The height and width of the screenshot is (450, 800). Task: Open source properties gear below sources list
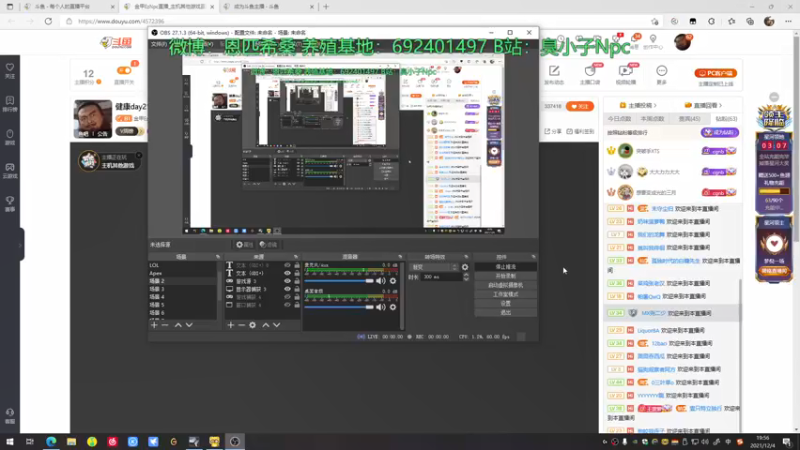[253, 325]
